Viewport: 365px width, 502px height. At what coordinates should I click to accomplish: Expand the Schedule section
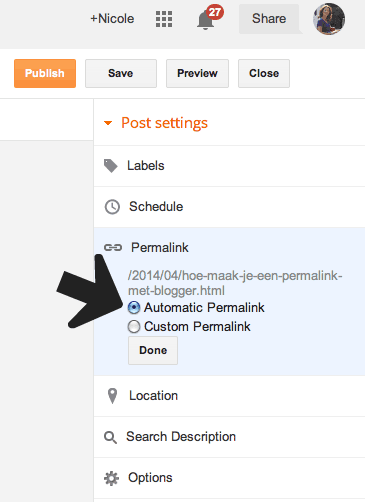(x=229, y=207)
